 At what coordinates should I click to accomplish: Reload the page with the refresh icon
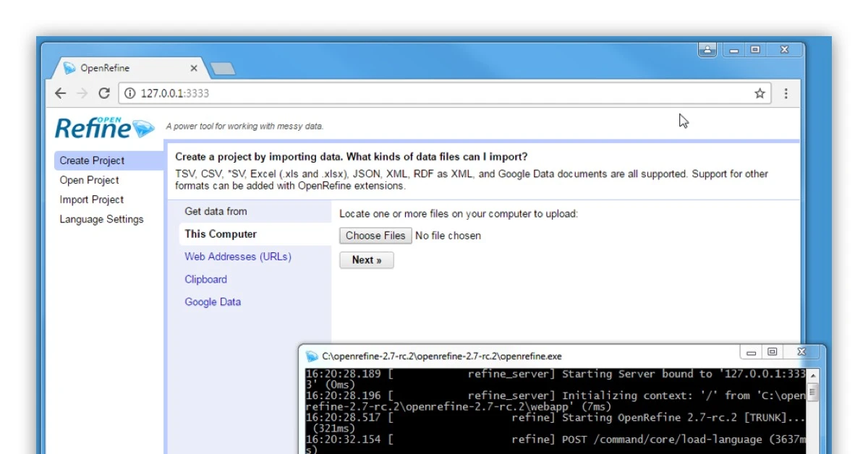104,93
